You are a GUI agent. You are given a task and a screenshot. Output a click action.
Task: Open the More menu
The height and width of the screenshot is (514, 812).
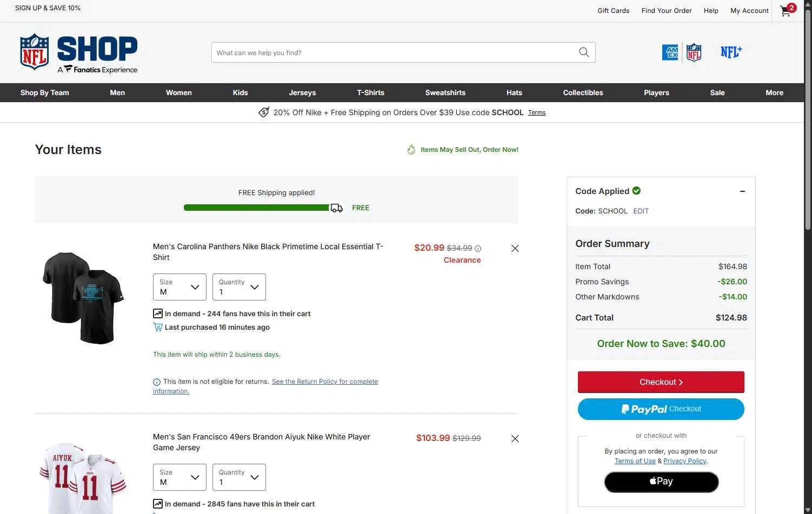pos(774,92)
